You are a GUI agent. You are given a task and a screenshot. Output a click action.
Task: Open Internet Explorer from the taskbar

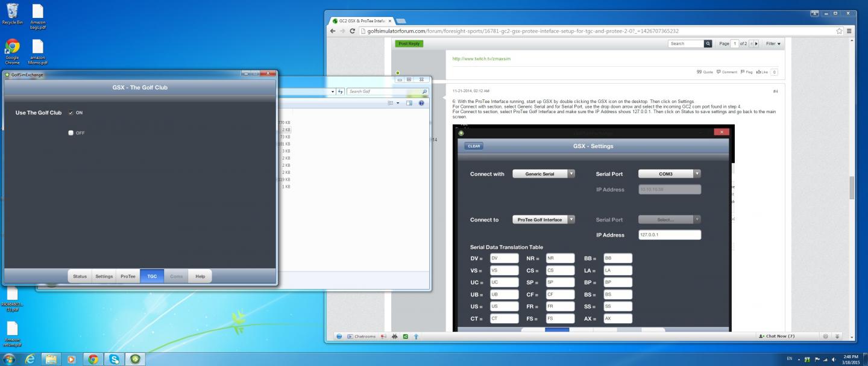click(30, 359)
